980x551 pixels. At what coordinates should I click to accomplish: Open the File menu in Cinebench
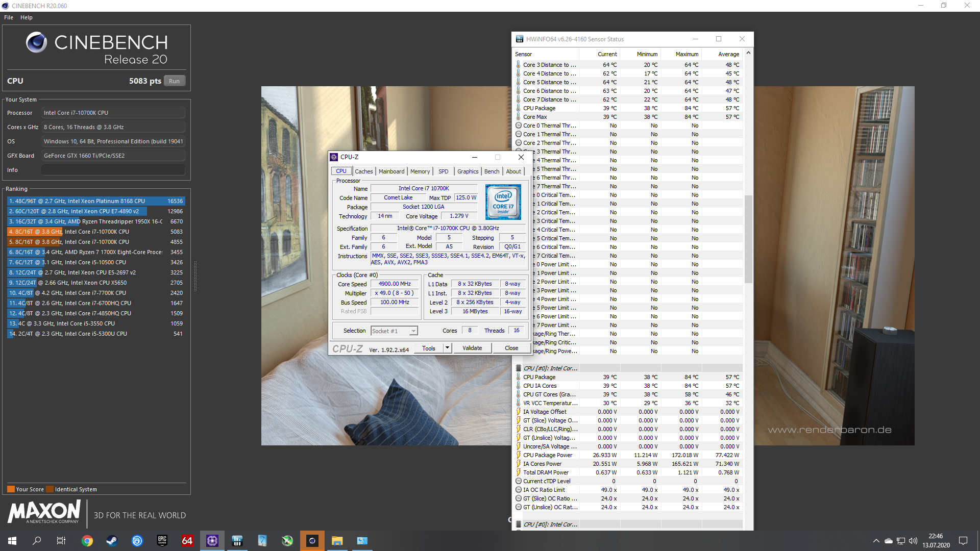[9, 17]
